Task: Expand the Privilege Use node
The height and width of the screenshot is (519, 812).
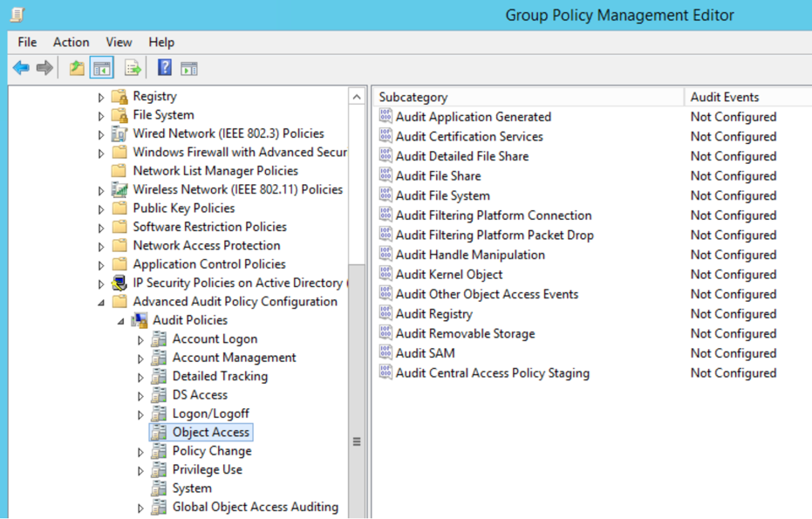Action: tap(140, 470)
